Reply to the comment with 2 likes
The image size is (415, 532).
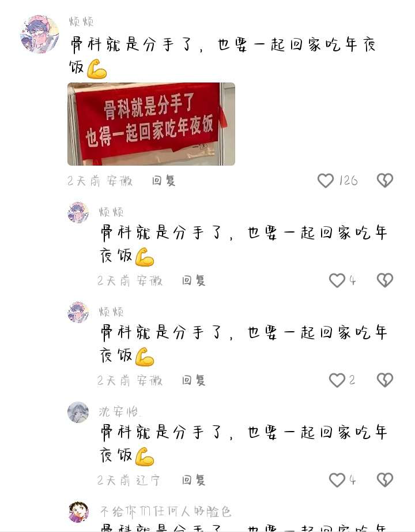[x=193, y=380]
